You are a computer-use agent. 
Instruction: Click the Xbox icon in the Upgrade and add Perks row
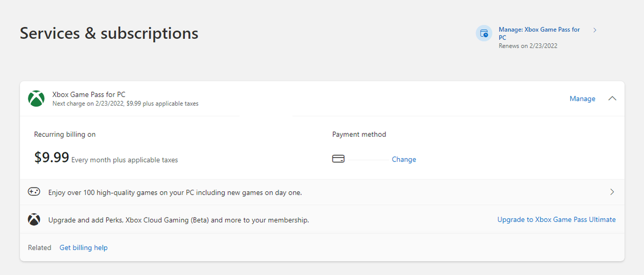[x=34, y=219]
